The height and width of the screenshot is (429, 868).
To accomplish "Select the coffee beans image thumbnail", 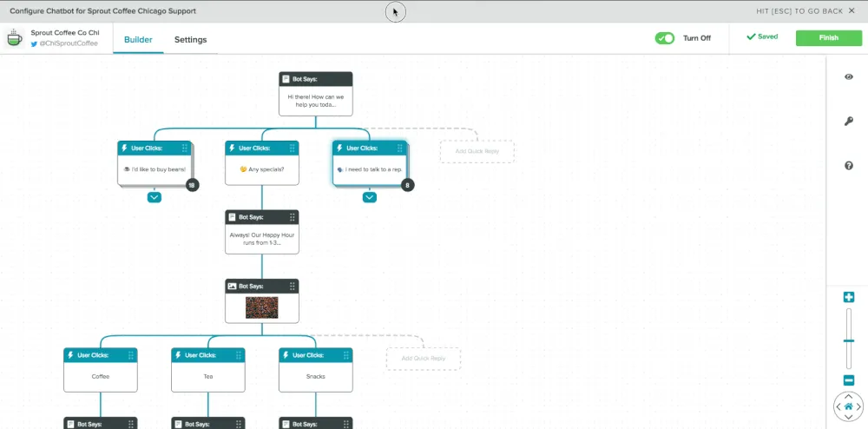I will coord(262,307).
